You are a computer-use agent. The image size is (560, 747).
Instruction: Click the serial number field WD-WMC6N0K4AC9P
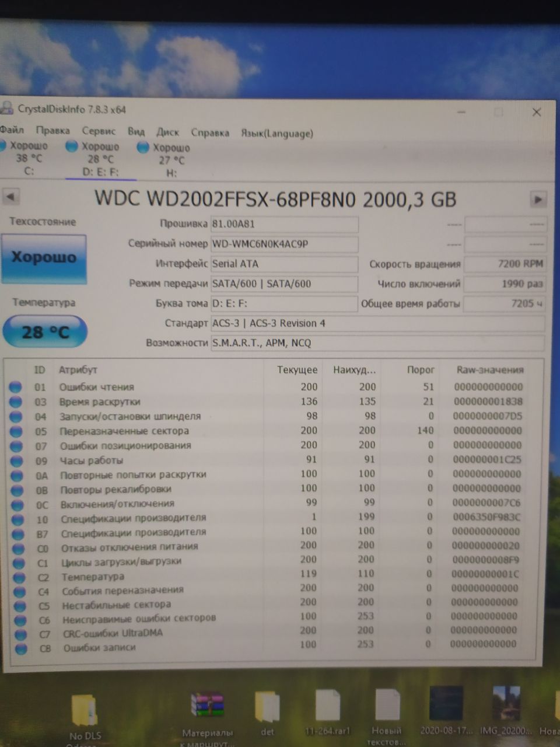[284, 244]
